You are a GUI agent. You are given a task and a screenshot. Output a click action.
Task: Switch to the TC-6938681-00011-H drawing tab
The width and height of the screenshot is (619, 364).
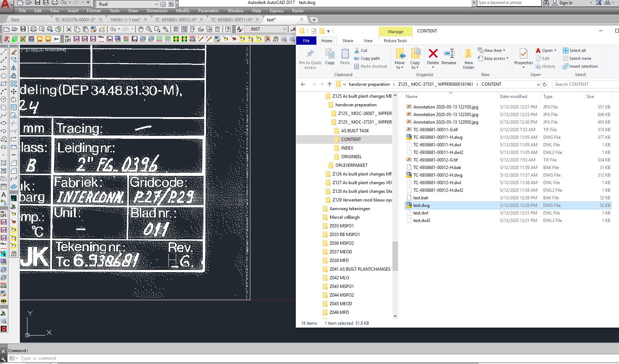click(x=233, y=20)
